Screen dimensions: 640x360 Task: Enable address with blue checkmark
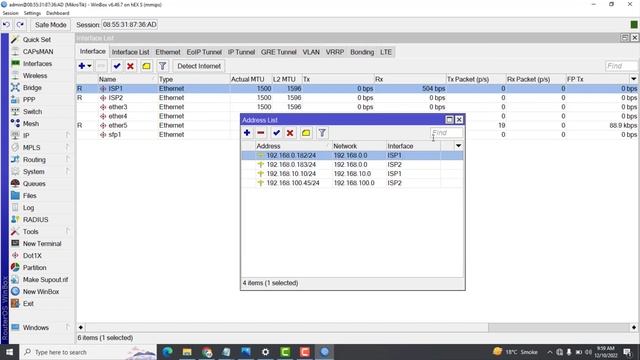276,133
